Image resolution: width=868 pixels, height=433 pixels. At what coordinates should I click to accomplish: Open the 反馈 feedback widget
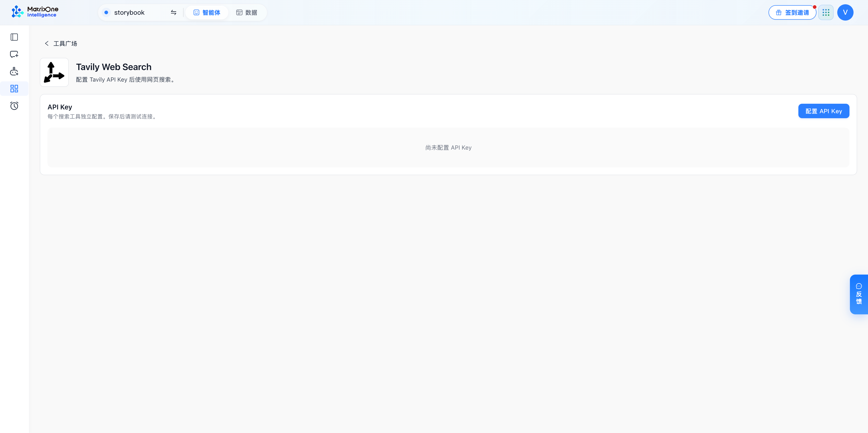click(859, 294)
